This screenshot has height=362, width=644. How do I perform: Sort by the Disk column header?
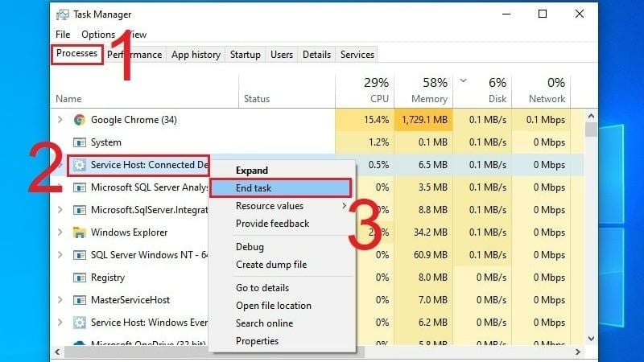[x=482, y=91]
